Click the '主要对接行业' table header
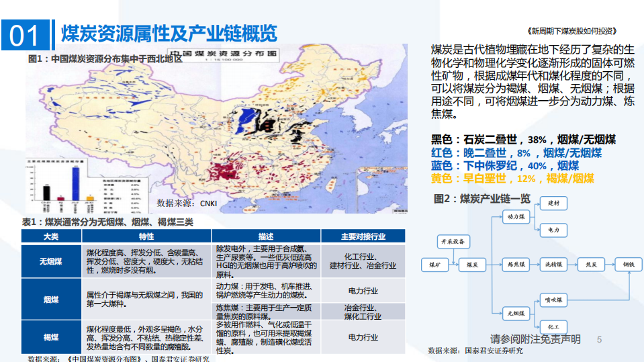The height and width of the screenshot is (362, 644). [363, 236]
